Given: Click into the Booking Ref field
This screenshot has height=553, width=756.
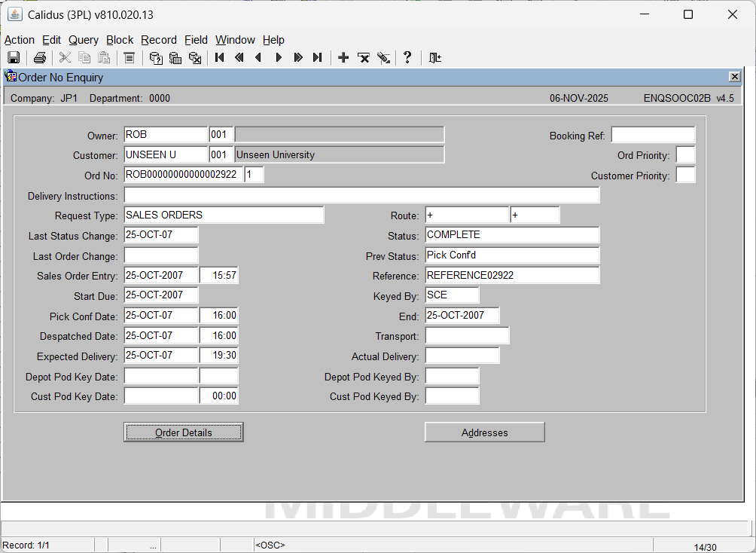Looking at the screenshot, I should [652, 136].
